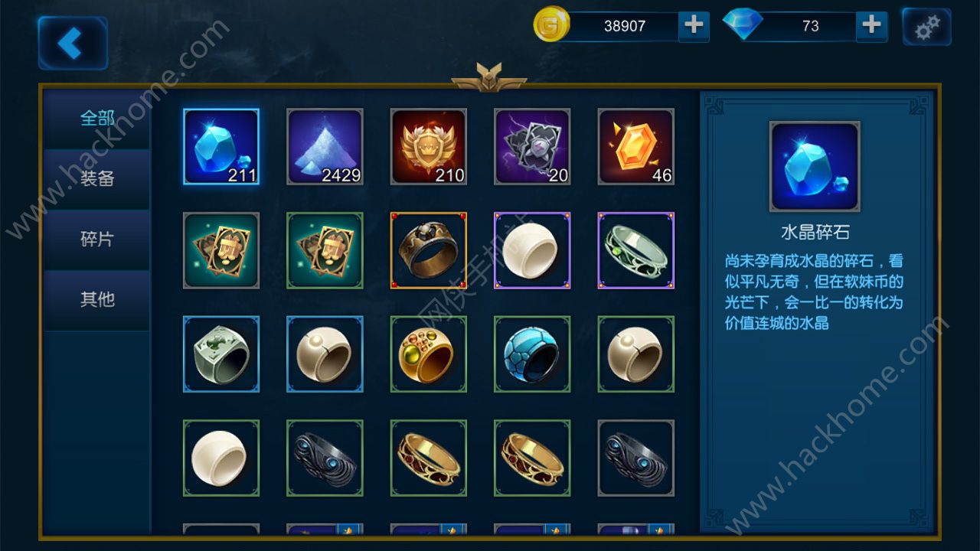Switch to the 全部 tab

[x=97, y=118]
